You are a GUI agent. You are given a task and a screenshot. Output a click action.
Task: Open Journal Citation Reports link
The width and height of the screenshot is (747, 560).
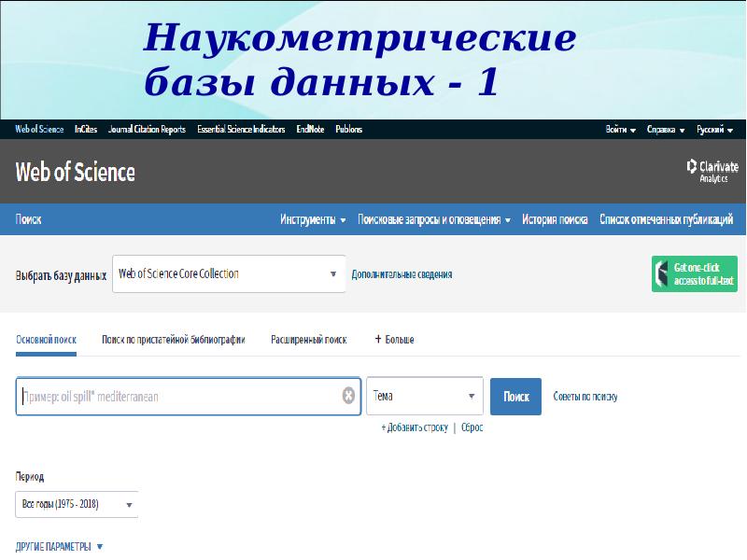[147, 130]
